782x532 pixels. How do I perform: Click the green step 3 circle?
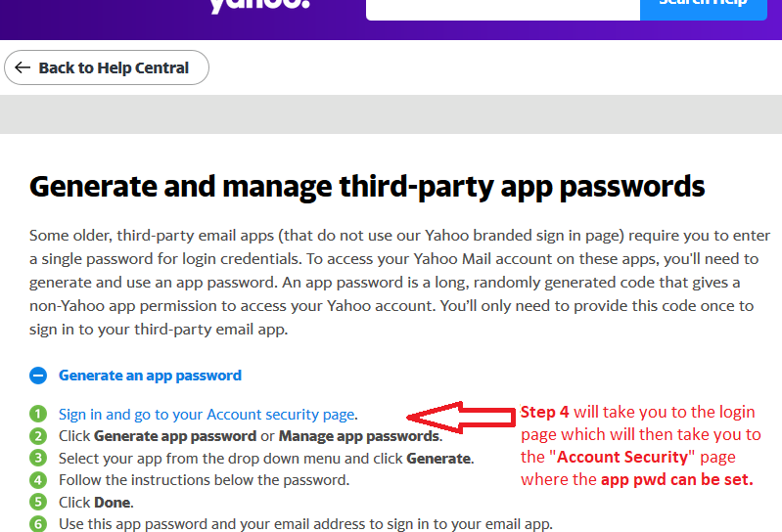click(38, 458)
